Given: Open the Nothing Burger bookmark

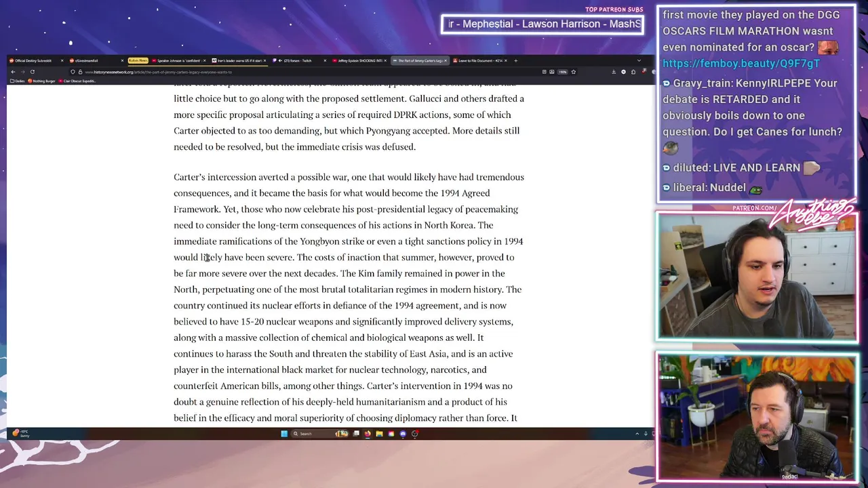Looking at the screenshot, I should pyautogui.click(x=42, y=81).
